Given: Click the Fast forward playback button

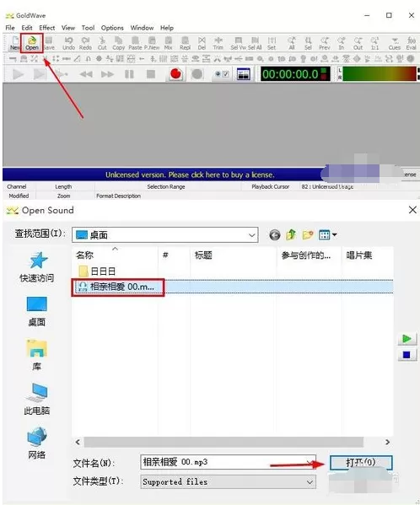Looking at the screenshot, I should 107,74.
